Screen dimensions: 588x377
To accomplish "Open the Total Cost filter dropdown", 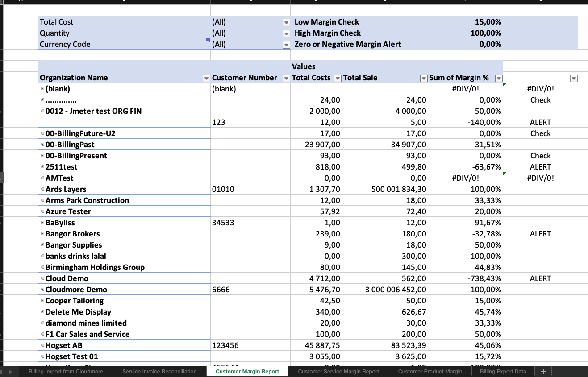I will point(286,22).
